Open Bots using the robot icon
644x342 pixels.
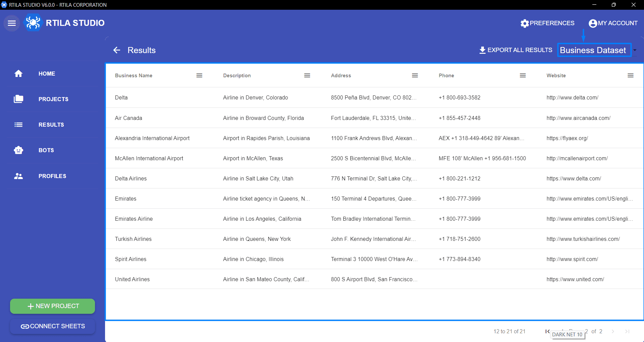[x=18, y=150]
